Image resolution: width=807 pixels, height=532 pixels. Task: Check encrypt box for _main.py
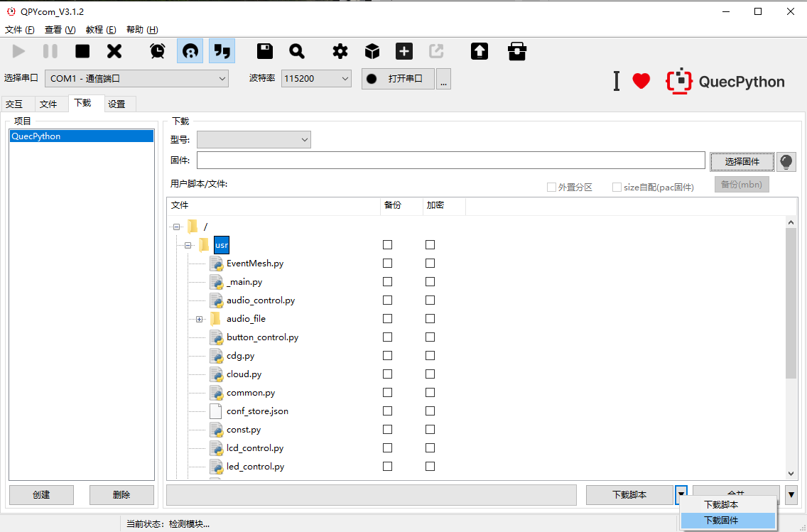coord(430,282)
